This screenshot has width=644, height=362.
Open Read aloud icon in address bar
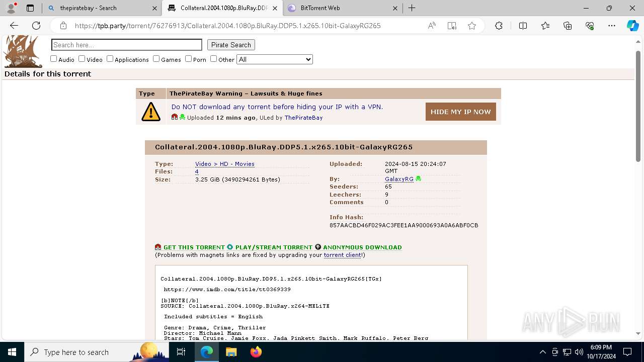click(432, 26)
